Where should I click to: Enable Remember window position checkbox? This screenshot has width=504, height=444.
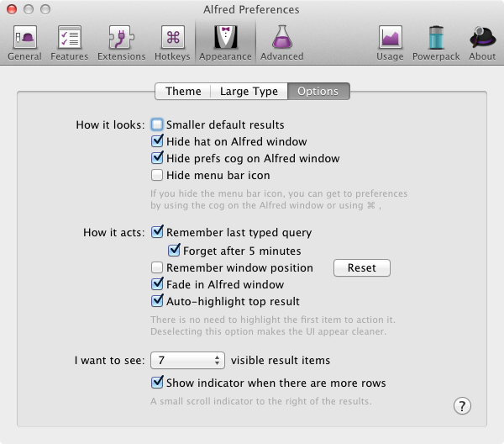[157, 267]
